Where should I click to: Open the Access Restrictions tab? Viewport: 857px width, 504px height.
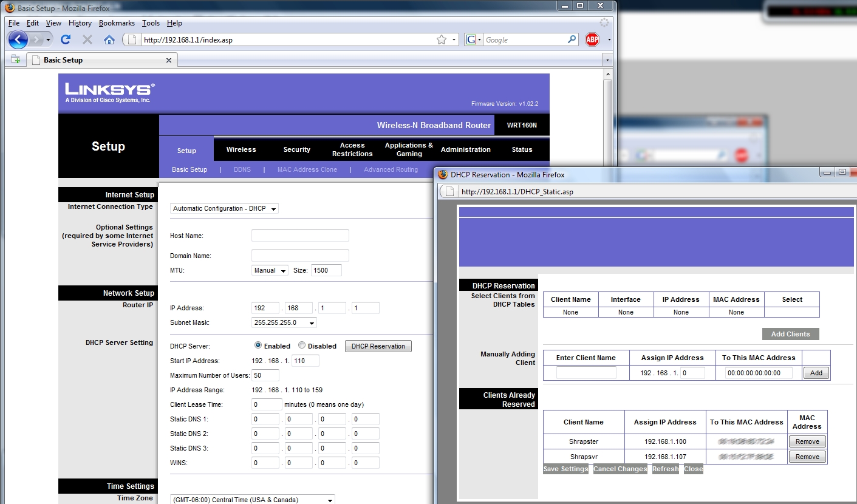(x=352, y=149)
